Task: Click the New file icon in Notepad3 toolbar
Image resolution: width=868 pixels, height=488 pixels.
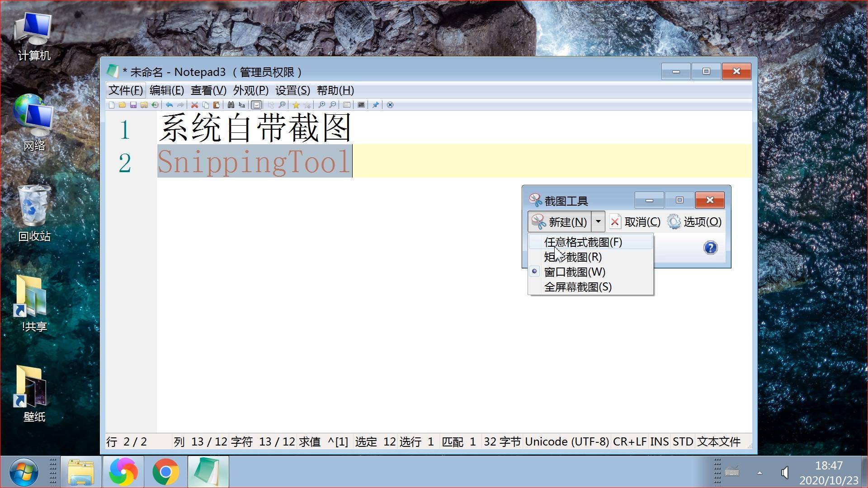Action: [x=112, y=105]
